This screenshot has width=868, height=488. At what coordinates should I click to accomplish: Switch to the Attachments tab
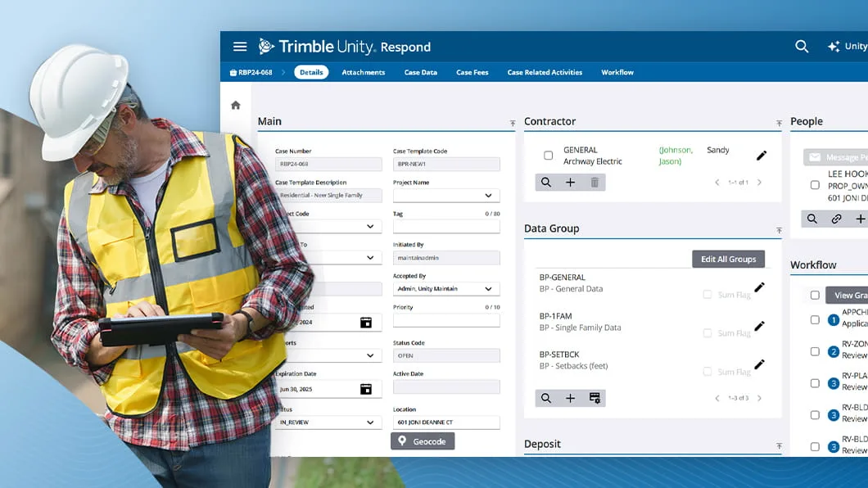tap(363, 73)
